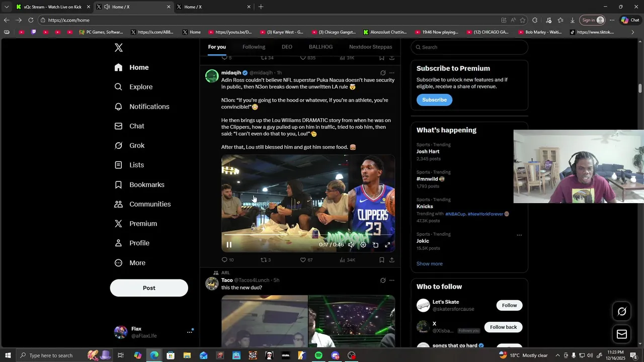Open Spotify from the taskbar
This screenshot has width=644, height=362.
pos(318,355)
